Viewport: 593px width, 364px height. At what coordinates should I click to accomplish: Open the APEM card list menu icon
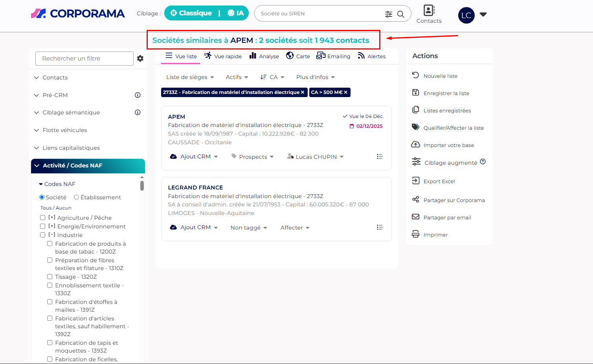[x=380, y=156]
